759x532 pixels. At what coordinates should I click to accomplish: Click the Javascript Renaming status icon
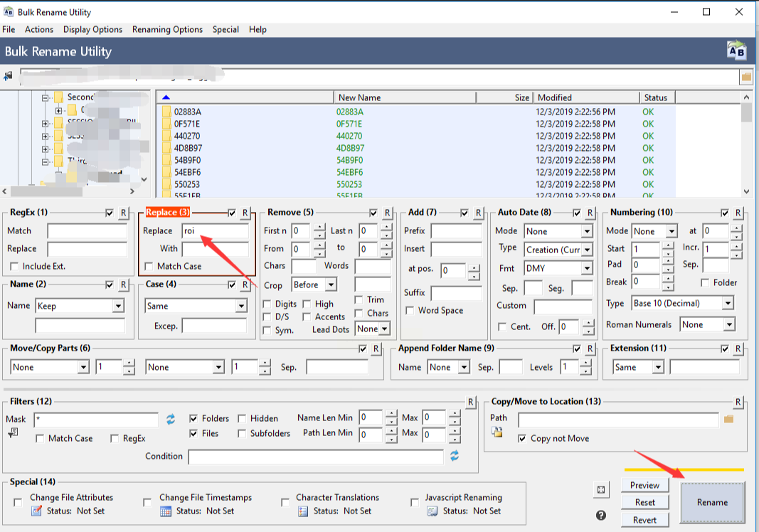coord(432,511)
